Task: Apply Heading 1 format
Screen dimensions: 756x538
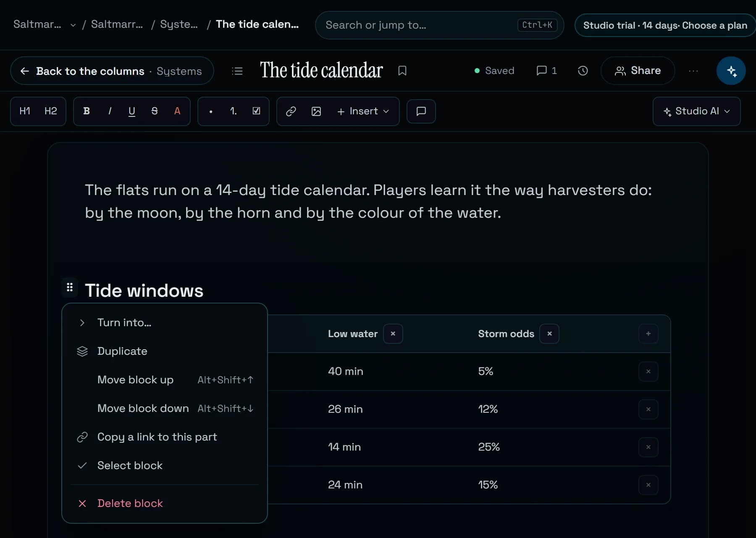Action: coord(25,111)
